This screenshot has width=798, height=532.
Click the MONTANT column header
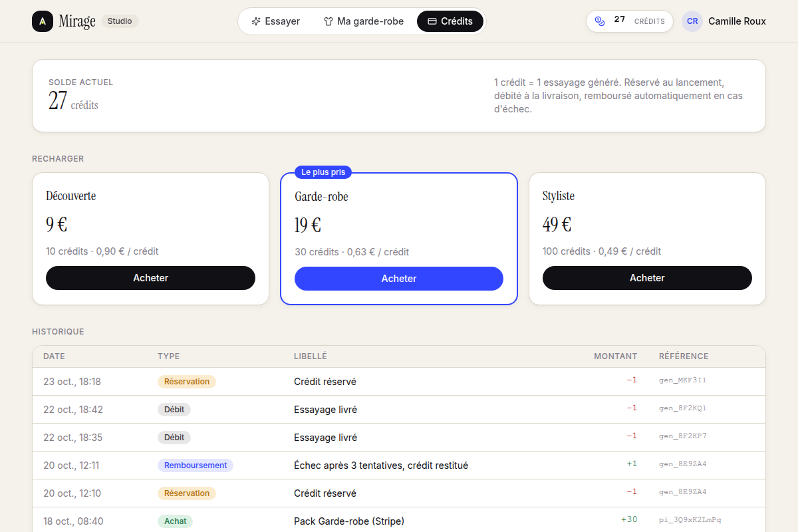(616, 356)
